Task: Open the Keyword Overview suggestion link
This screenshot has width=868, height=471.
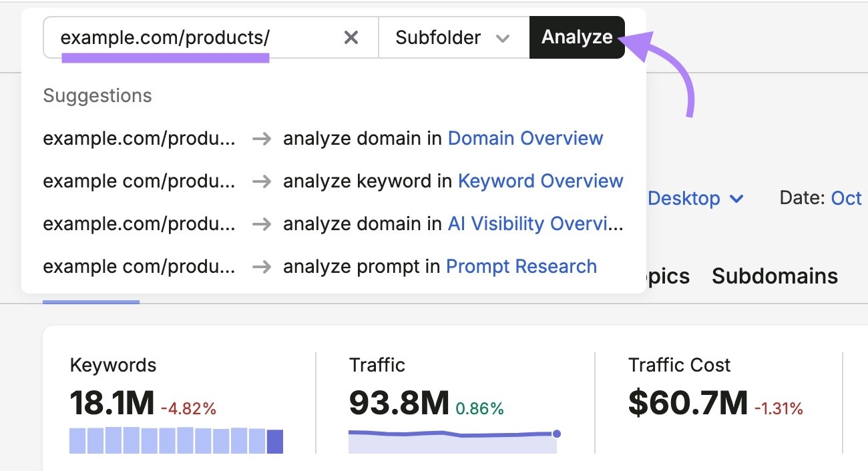Action: click(x=541, y=181)
